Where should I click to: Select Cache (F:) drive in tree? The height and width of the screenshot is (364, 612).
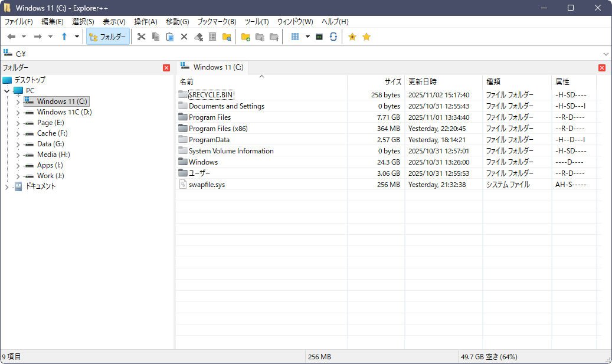pyautogui.click(x=53, y=133)
